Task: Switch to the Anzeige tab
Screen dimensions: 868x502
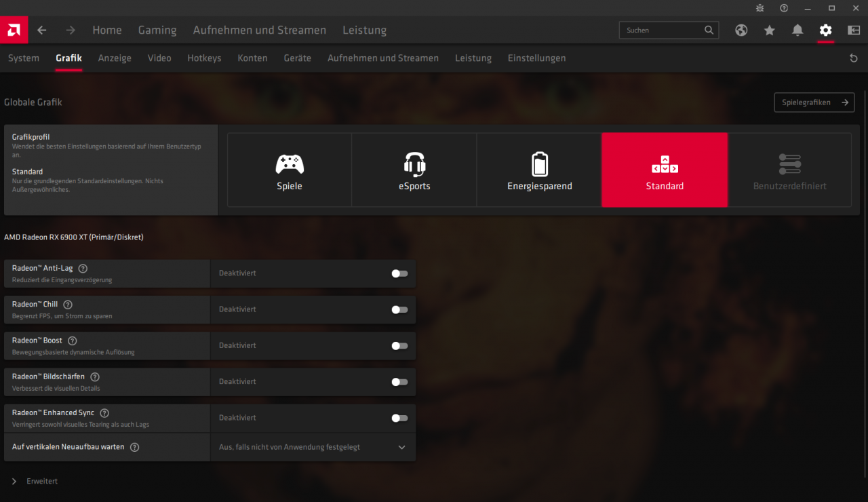Action: [115, 58]
